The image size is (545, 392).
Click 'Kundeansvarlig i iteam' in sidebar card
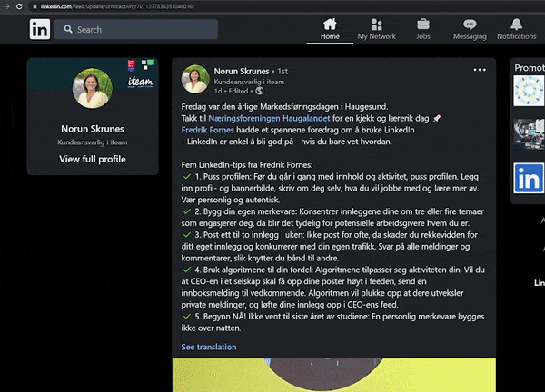tap(93, 142)
